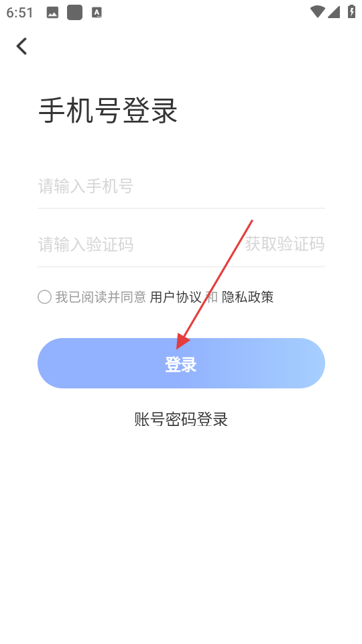Focus the 请输入手机号 phone number field

(x=181, y=186)
